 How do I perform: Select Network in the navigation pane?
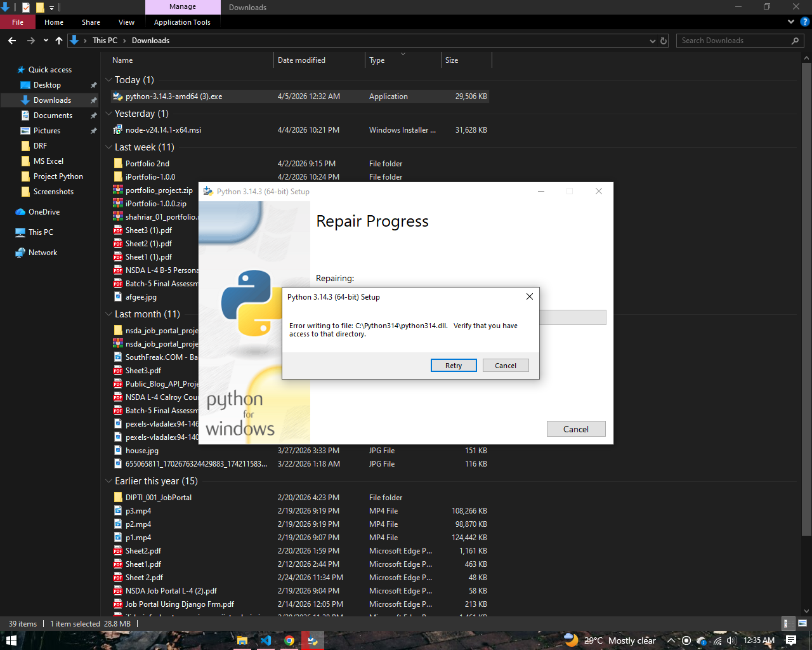(x=43, y=253)
